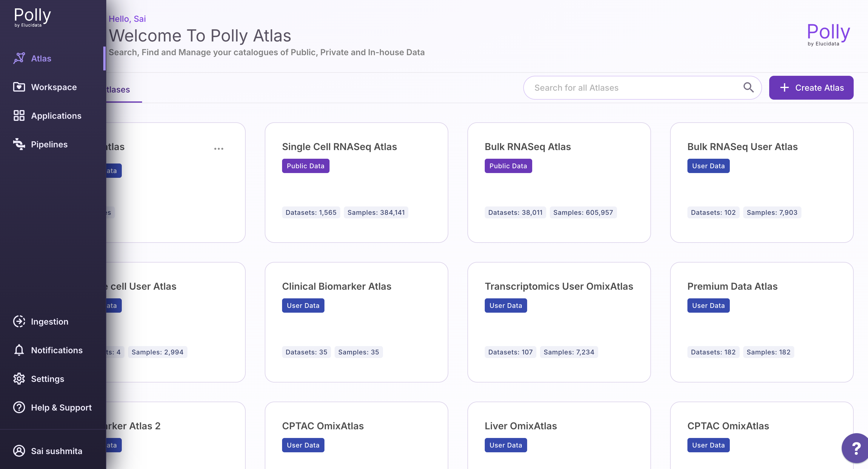Click the Settings gear icon
The image size is (868, 469).
(x=19, y=378)
